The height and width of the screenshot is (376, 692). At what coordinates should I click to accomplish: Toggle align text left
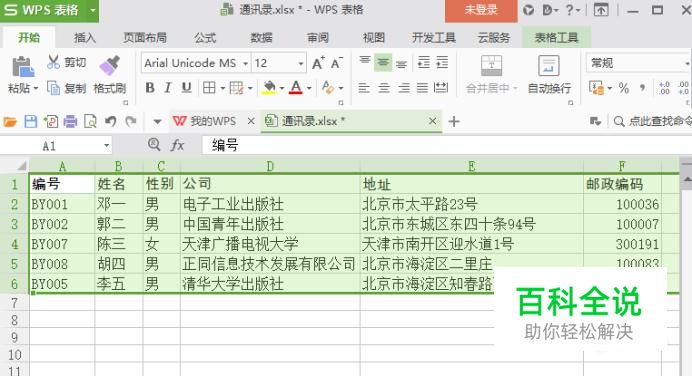click(x=364, y=88)
